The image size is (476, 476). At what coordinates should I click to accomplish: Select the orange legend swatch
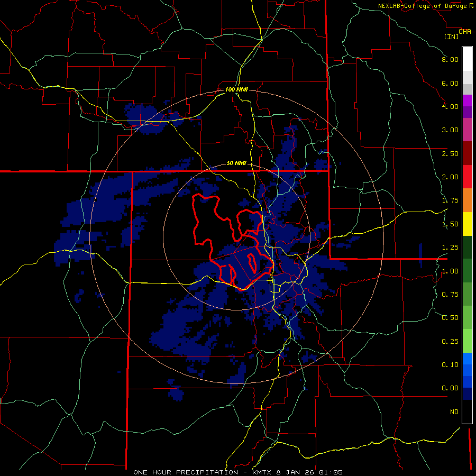point(467,200)
